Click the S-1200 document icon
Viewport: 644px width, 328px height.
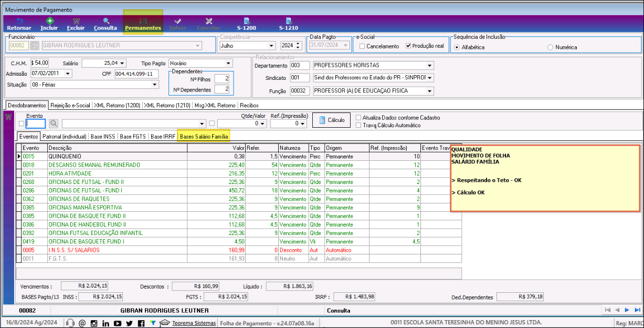point(246,21)
